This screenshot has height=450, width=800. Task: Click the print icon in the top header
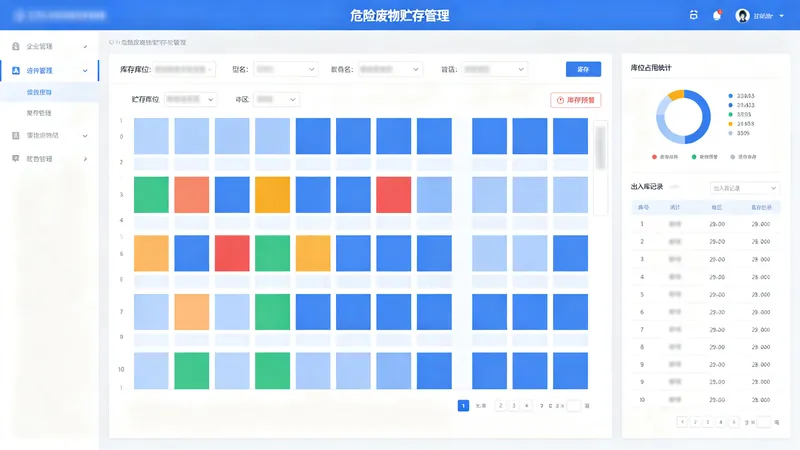[693, 15]
